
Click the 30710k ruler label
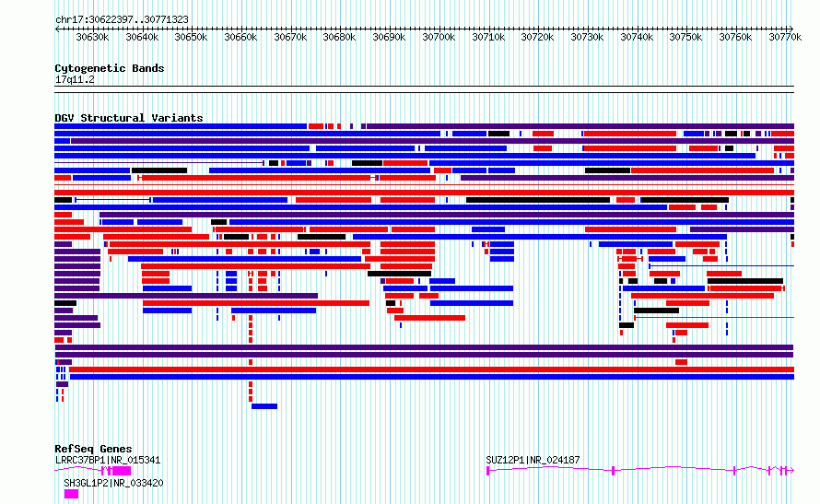(488, 37)
